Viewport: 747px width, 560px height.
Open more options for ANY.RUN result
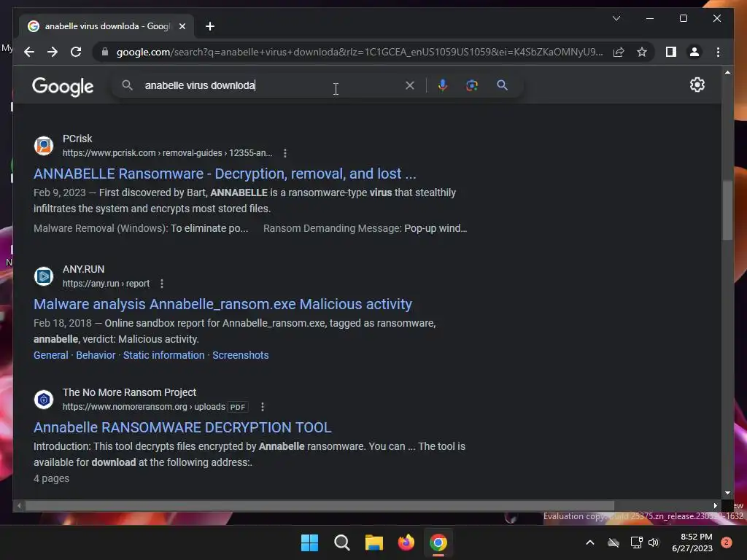click(162, 284)
